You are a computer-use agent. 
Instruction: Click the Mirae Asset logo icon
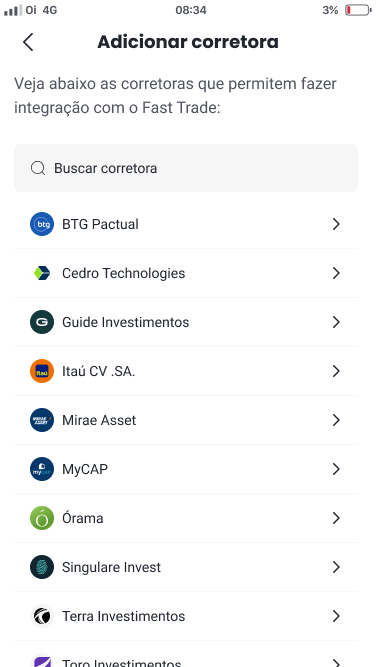42,420
